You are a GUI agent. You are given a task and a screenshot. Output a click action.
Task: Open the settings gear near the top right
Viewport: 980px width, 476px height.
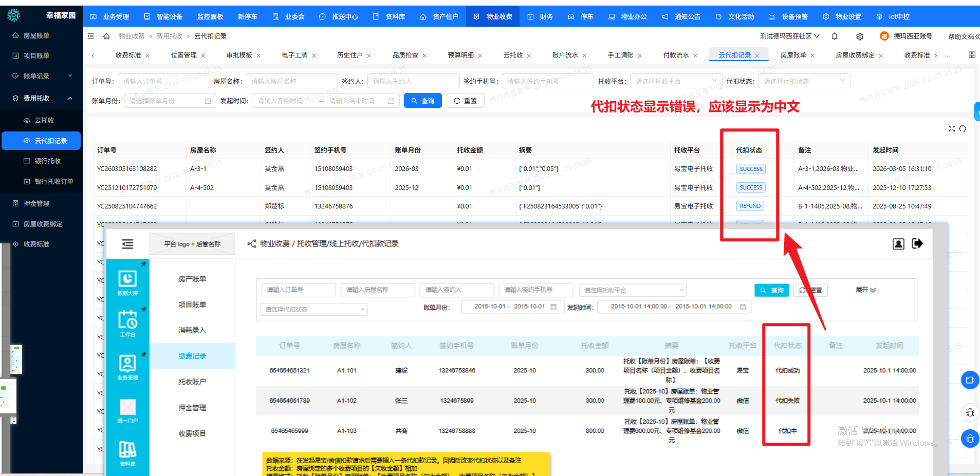click(860, 36)
